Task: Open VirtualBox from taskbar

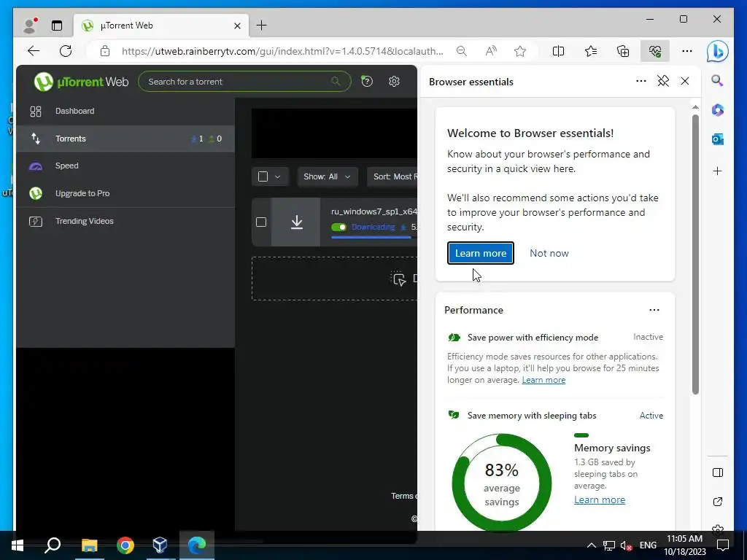Action: pyautogui.click(x=160, y=545)
